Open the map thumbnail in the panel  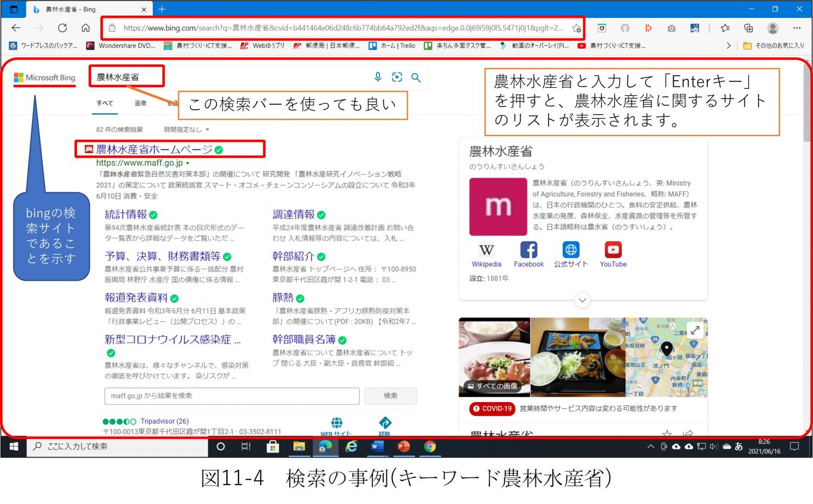click(x=667, y=358)
